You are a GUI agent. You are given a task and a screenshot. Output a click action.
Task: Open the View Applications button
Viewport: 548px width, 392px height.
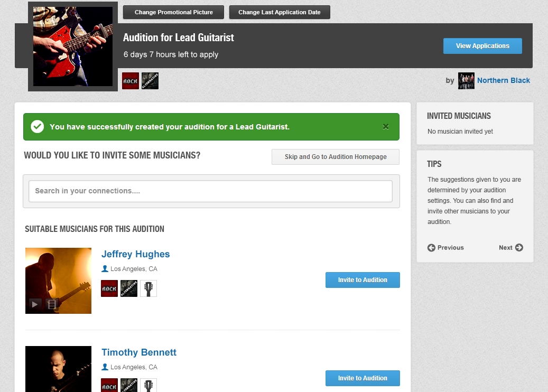482,46
